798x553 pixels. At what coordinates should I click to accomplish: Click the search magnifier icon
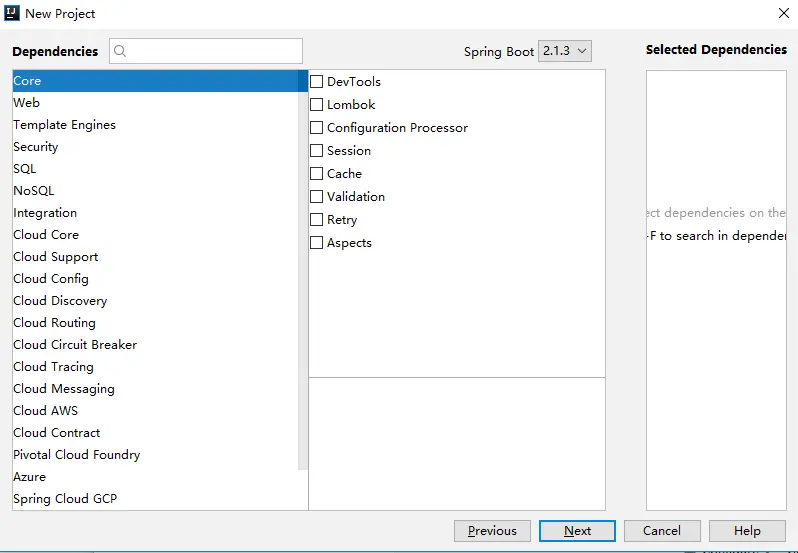tap(120, 51)
